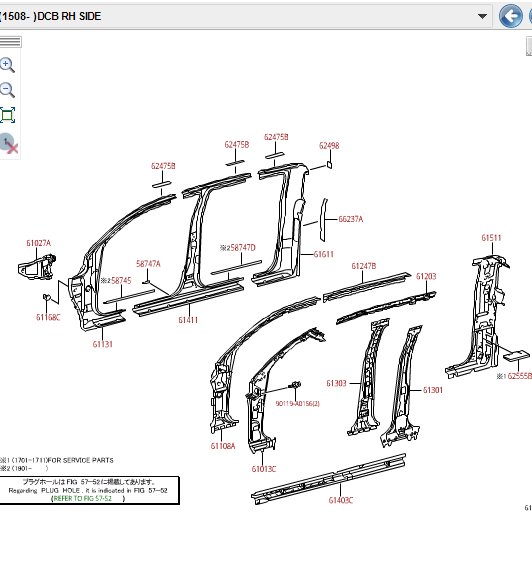Select part number 61301
The height and width of the screenshot is (567, 532).
(433, 390)
